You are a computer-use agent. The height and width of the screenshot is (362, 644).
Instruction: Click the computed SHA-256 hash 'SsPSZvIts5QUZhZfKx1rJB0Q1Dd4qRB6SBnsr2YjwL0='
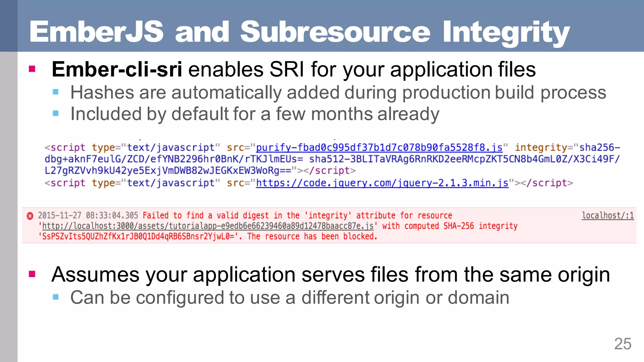pos(138,236)
